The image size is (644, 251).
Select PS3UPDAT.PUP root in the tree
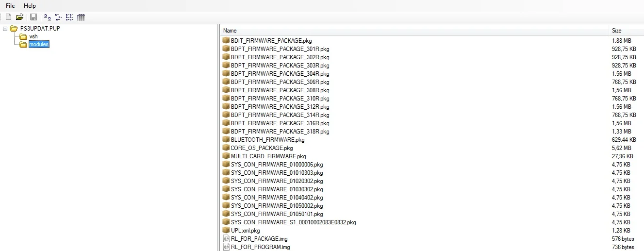pos(40,28)
